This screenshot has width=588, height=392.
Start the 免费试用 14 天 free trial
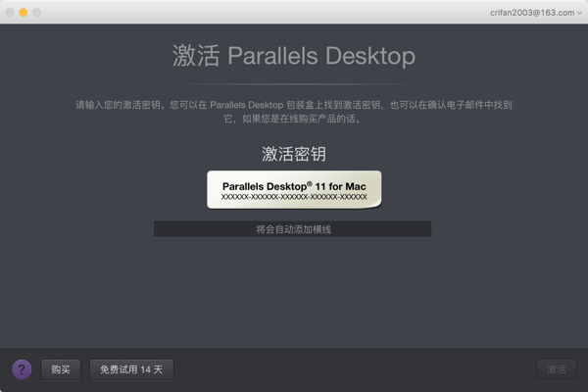(131, 369)
